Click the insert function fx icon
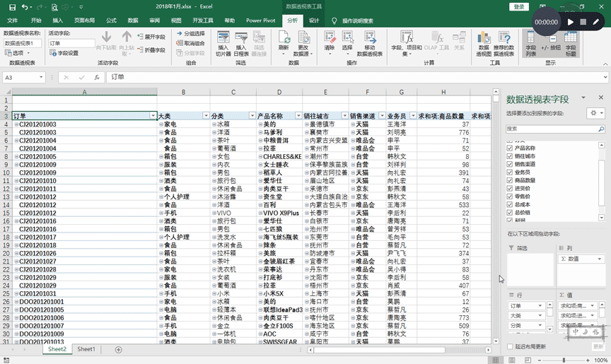This screenshot has height=364, width=611. (x=97, y=78)
